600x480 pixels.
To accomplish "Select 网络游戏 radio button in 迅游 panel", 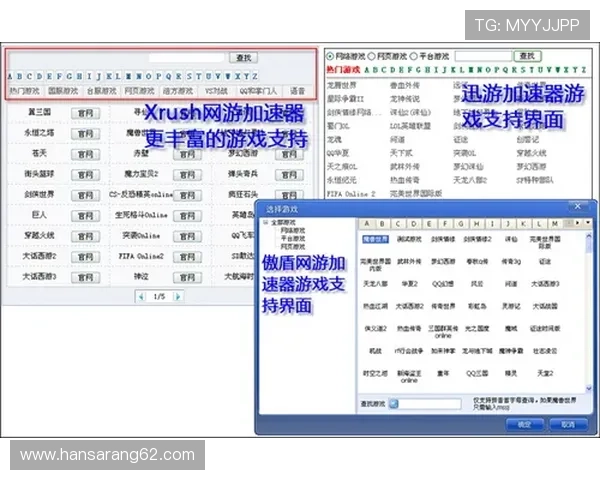I will coord(330,56).
